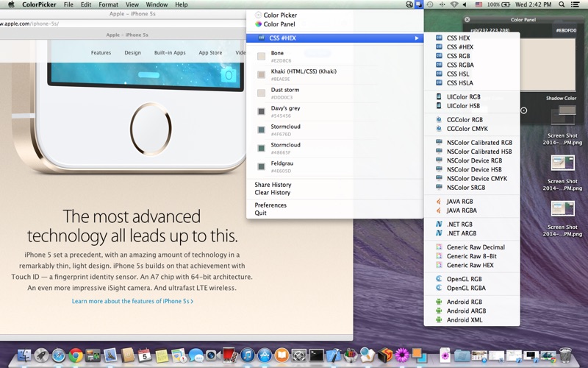
Task: Open Messages speech bubble in Dock
Action: tap(196, 355)
